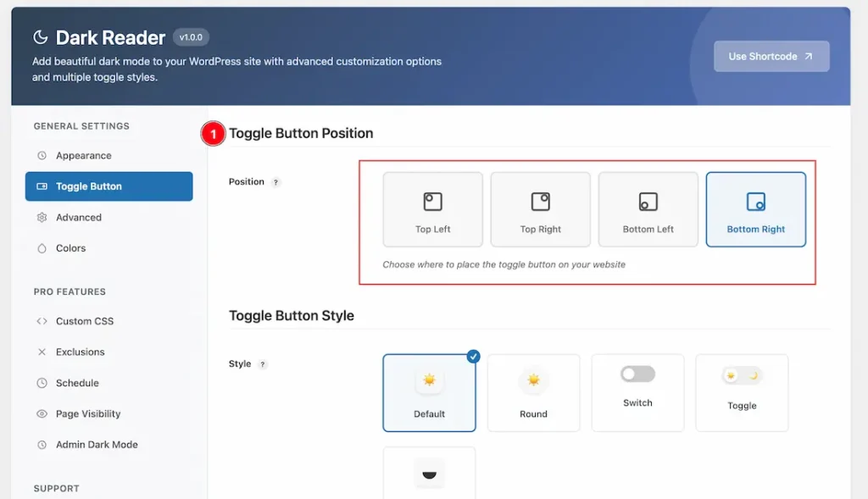
Task: Choose the Switch toggle style card
Action: click(x=637, y=393)
